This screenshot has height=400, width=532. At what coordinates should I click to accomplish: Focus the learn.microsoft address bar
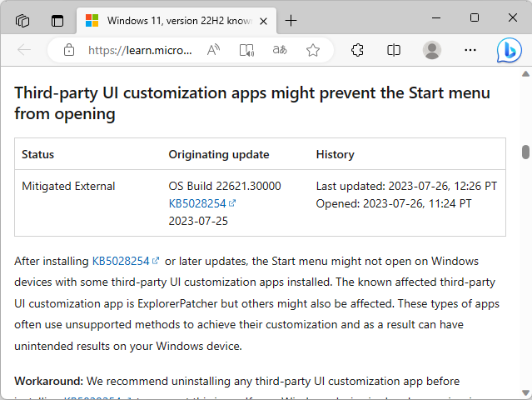pyautogui.click(x=140, y=50)
